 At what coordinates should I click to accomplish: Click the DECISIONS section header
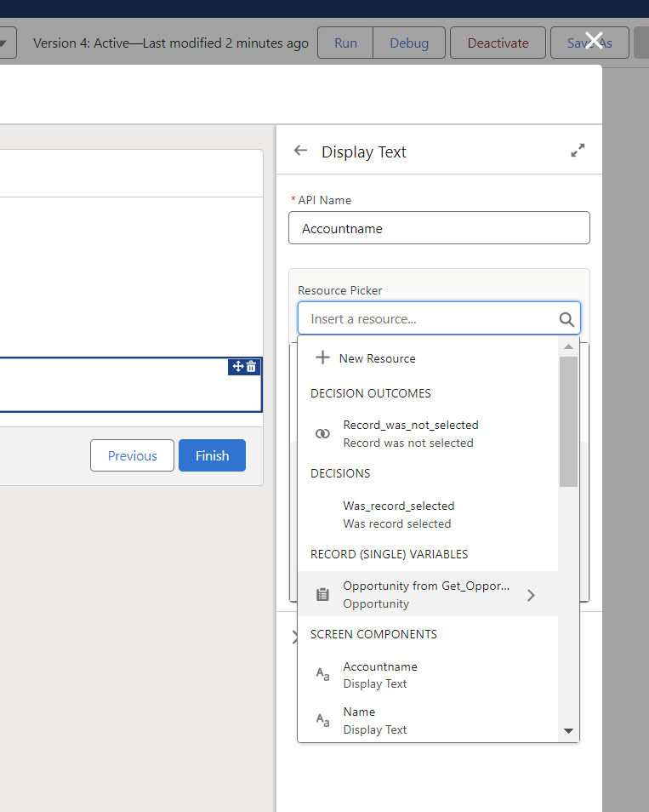pos(340,473)
